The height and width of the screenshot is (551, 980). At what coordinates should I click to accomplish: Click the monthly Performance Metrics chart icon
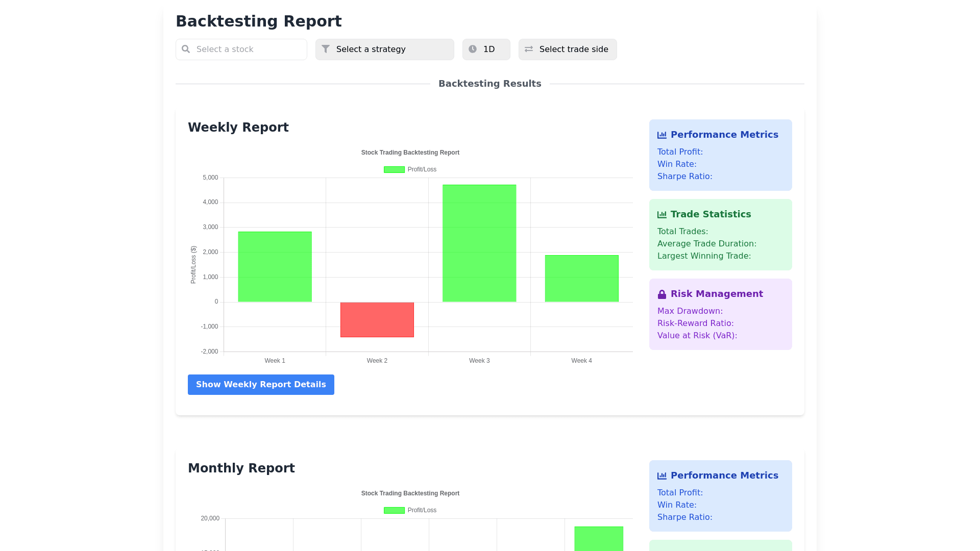662,476
